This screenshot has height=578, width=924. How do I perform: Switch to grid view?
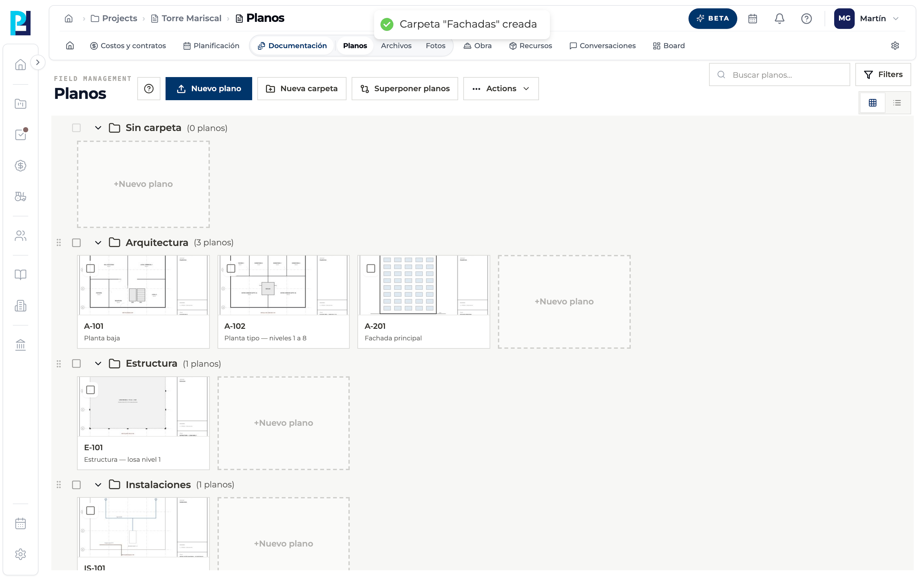[x=872, y=102]
